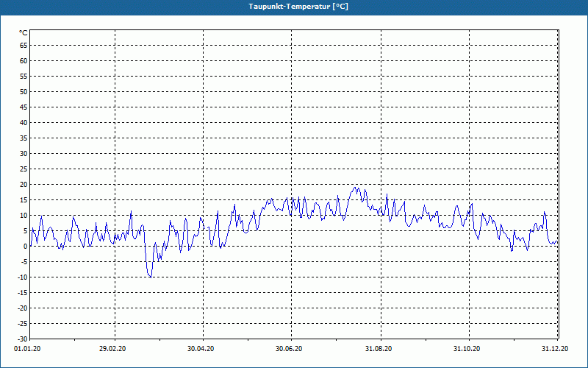The height and width of the screenshot is (368, 588).
Task: Click the 35 value on the y-axis
Action: pos(24,138)
